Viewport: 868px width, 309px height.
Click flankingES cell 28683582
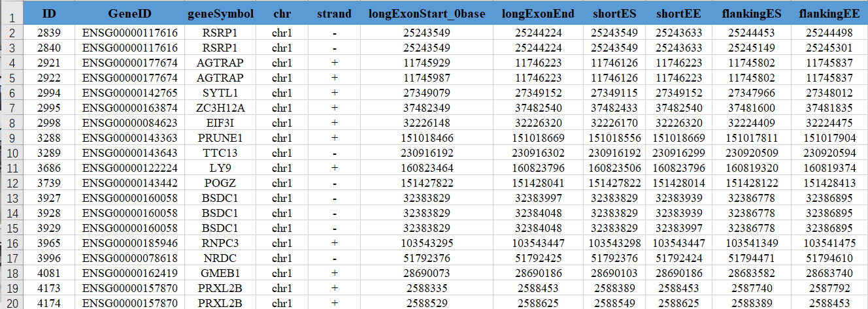pos(752,273)
